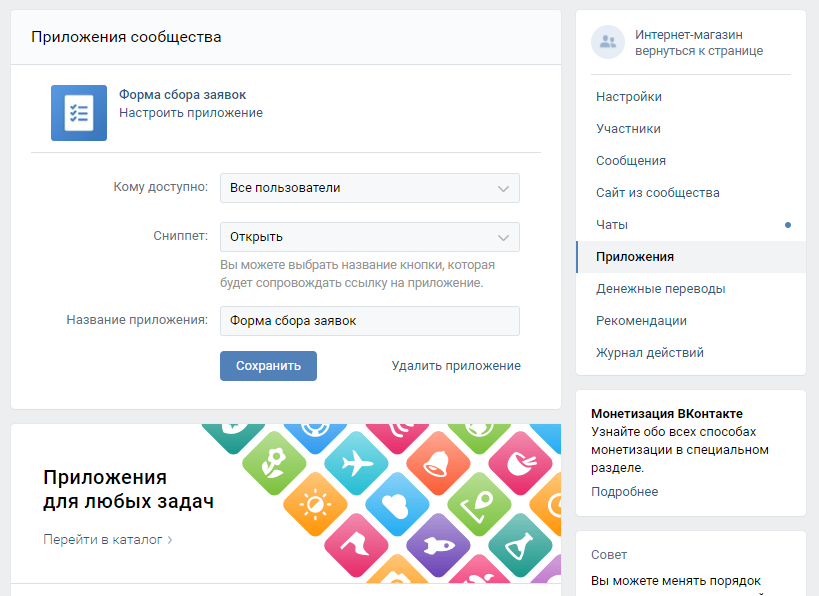Click Удалить приложение link

point(456,366)
